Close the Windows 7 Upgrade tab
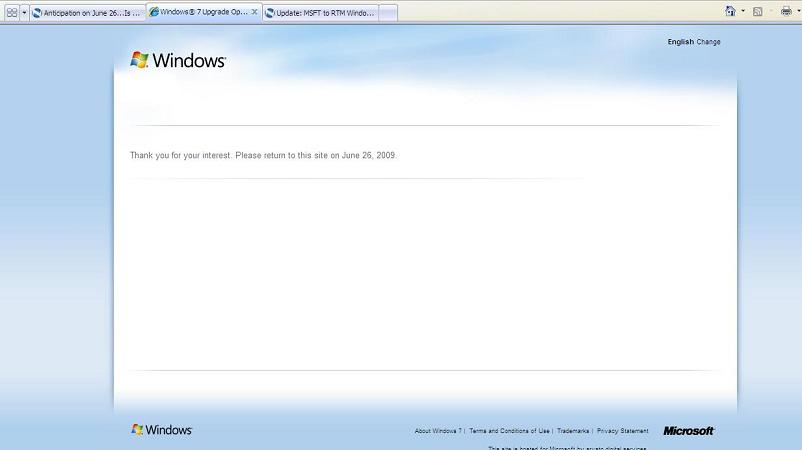This screenshot has height=450, width=802. tap(254, 12)
